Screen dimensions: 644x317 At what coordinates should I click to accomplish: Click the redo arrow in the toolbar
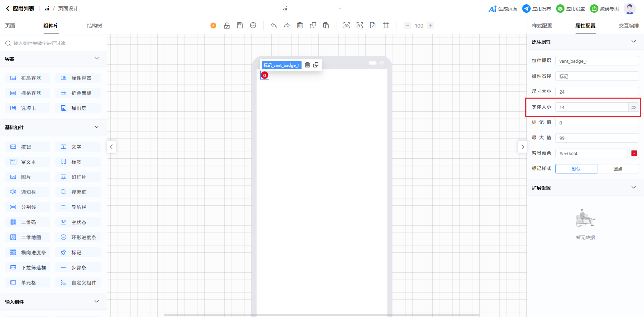287,25
